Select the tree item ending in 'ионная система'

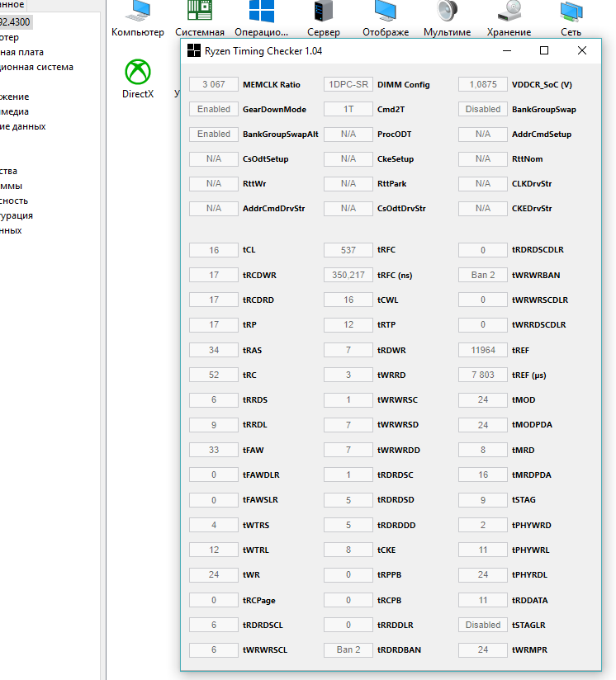click(x=36, y=67)
